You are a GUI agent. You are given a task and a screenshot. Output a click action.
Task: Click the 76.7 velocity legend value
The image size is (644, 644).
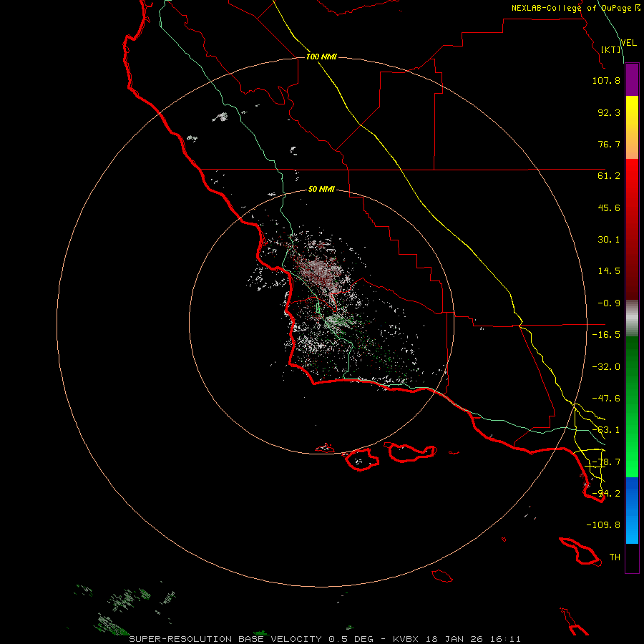click(x=609, y=144)
